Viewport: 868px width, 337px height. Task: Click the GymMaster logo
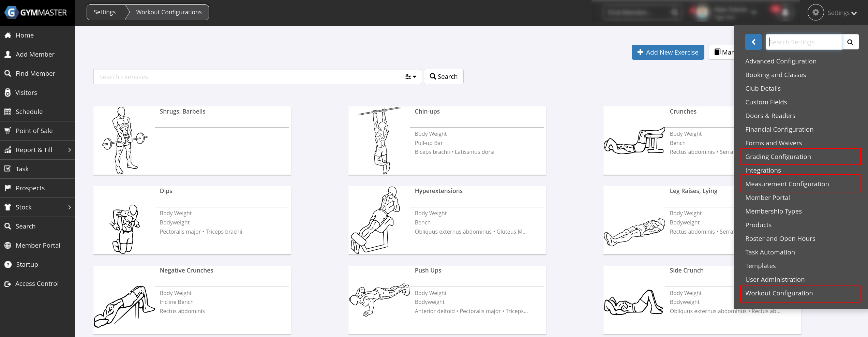[36, 13]
